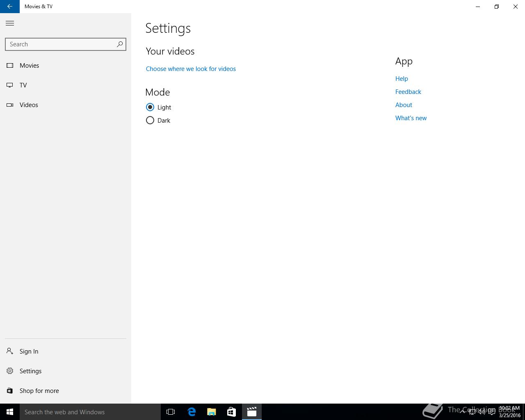525x420 pixels.
Task: Open the Feedback link
Action: (x=408, y=92)
